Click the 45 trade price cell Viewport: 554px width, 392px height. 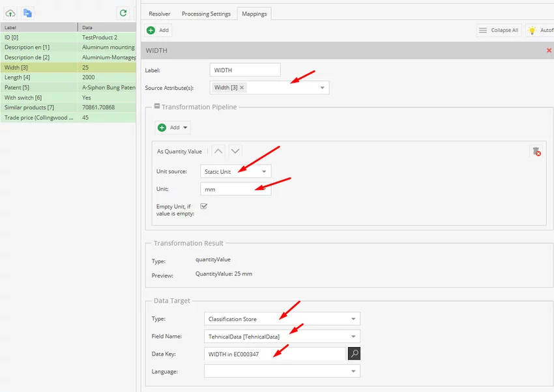[107, 117]
